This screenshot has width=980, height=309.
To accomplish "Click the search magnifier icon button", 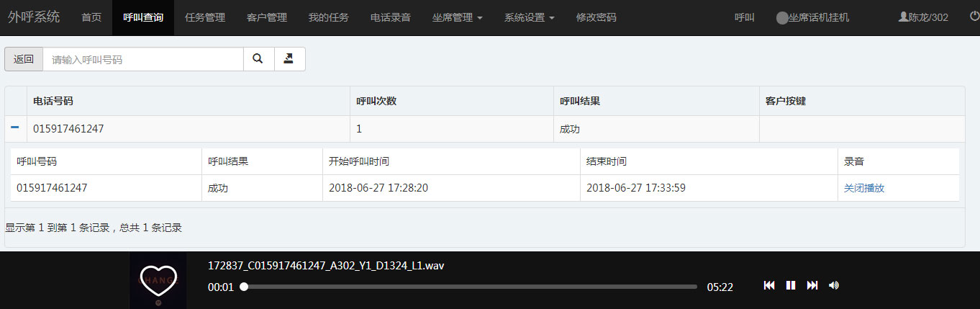I will [x=258, y=59].
